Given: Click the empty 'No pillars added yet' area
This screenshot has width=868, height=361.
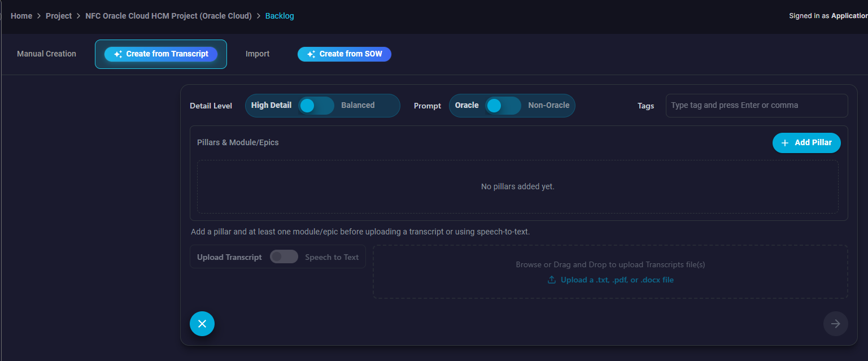Looking at the screenshot, I should tap(517, 186).
